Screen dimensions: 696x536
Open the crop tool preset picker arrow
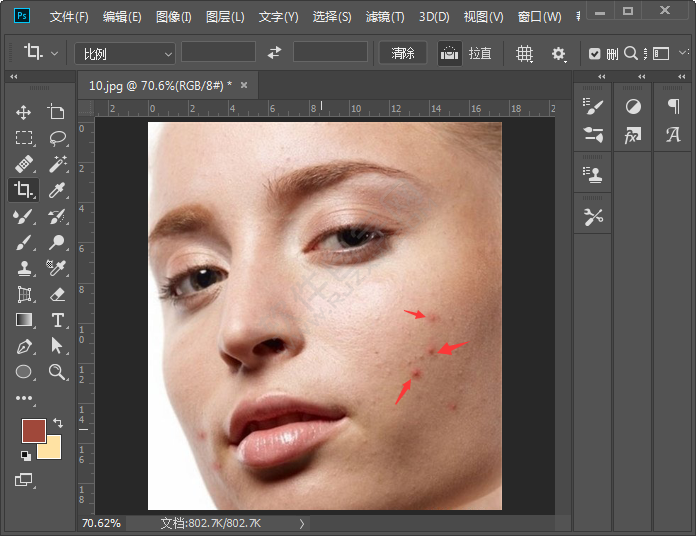click(x=54, y=53)
